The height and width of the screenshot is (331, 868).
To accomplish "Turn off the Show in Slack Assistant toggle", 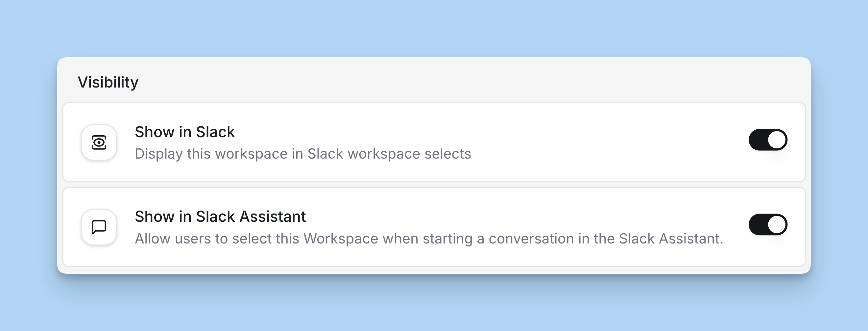I will tap(768, 224).
